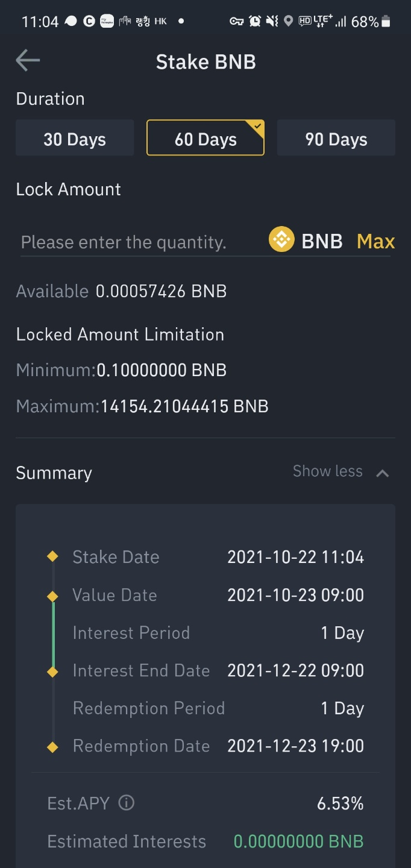Tap the Redemption Date timeline marker

[53, 747]
